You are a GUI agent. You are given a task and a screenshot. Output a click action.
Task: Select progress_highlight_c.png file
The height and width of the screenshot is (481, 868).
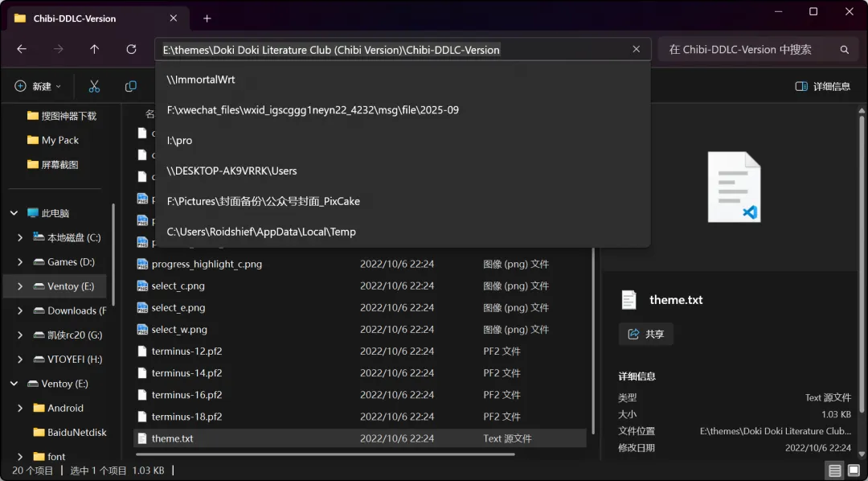coord(360,265)
